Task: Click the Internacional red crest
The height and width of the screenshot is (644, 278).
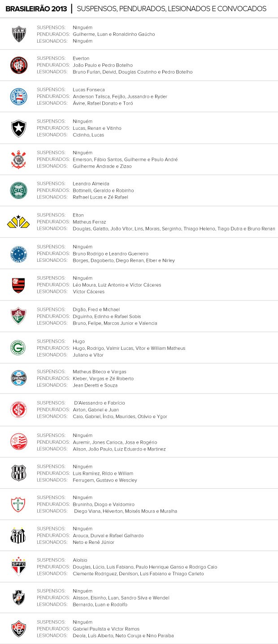Action: (19, 410)
